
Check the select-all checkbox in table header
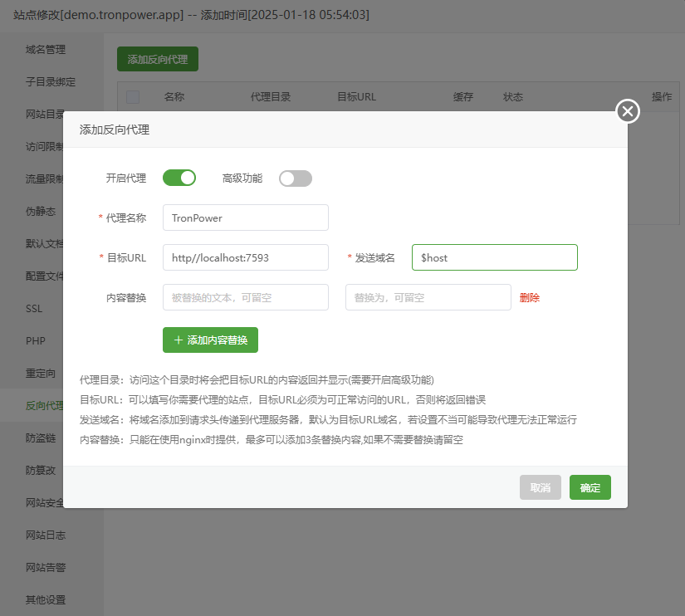[x=133, y=97]
